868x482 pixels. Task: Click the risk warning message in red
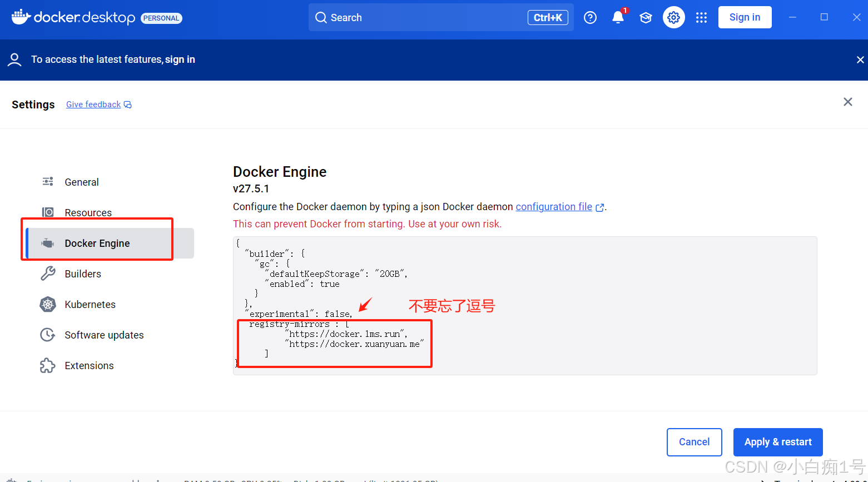point(367,224)
